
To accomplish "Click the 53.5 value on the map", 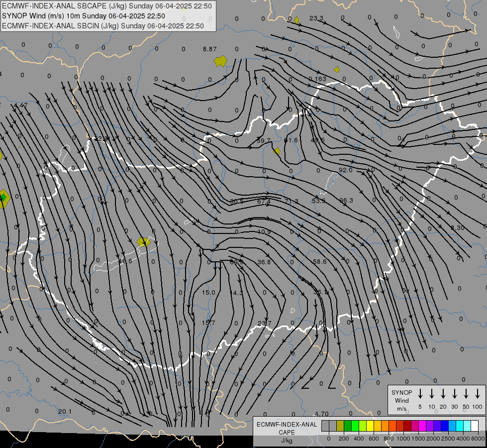I will 319,201.
